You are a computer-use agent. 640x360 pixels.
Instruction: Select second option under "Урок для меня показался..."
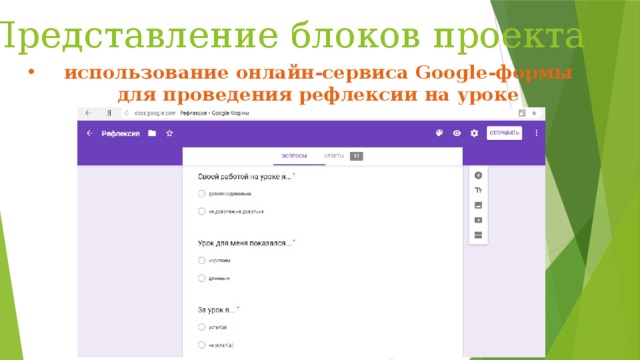(x=201, y=278)
